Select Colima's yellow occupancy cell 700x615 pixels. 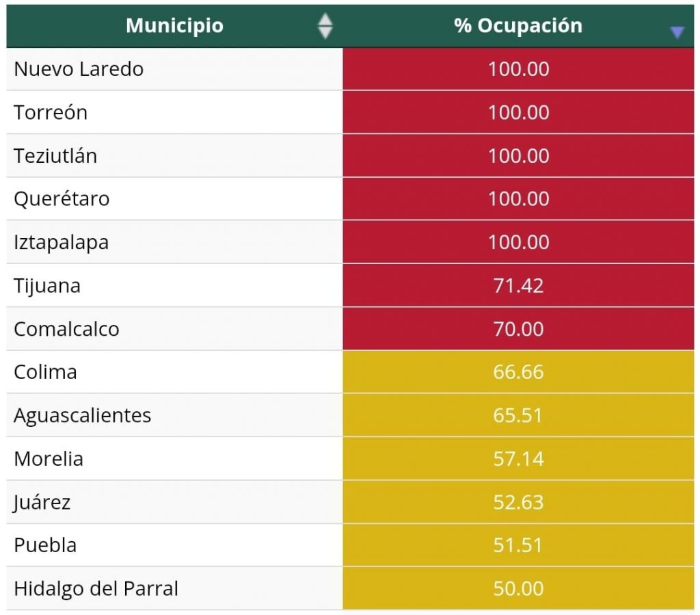click(517, 372)
